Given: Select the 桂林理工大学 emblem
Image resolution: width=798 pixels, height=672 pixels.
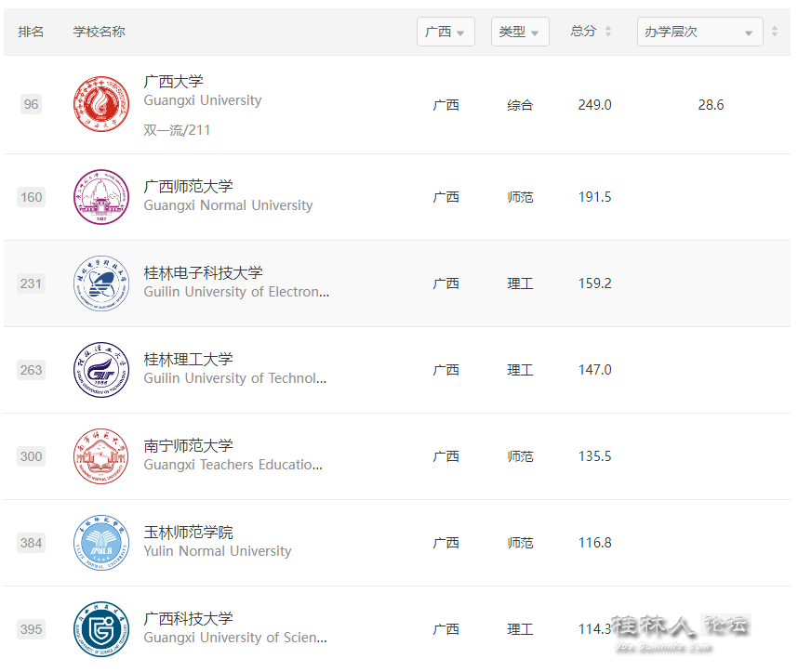Looking at the screenshot, I should [x=101, y=370].
